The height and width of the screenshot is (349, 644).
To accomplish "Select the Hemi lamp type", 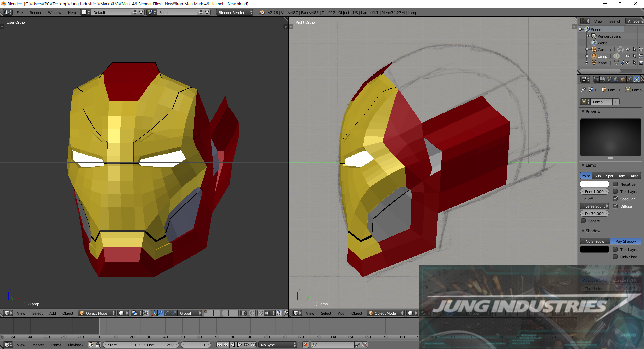I will point(622,176).
